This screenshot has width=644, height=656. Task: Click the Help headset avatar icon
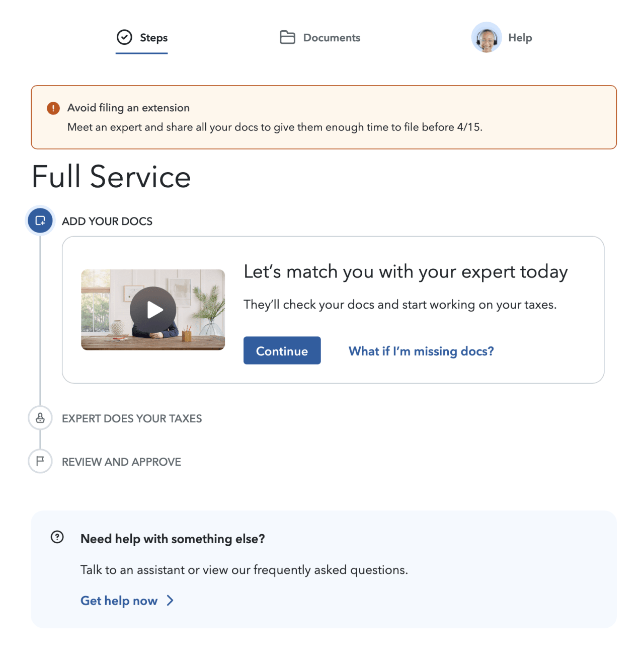pyautogui.click(x=486, y=37)
